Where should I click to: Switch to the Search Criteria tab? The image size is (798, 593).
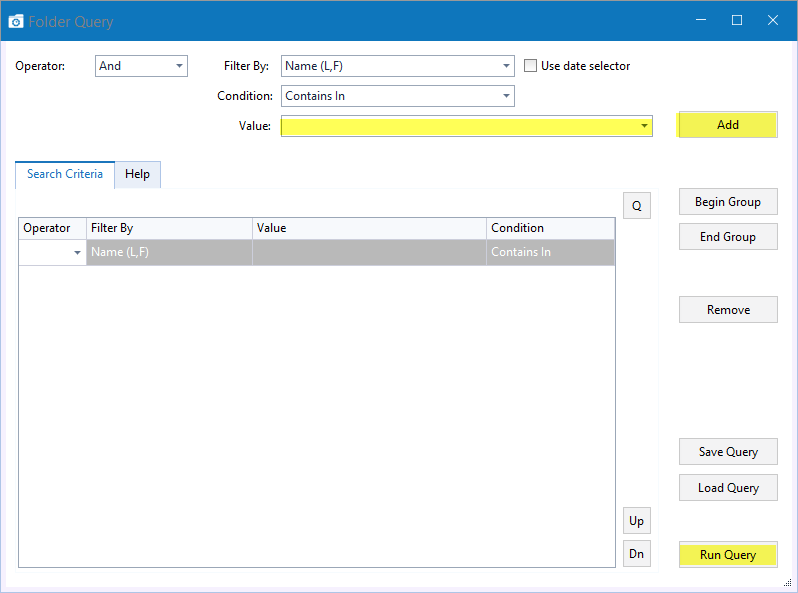click(x=65, y=174)
